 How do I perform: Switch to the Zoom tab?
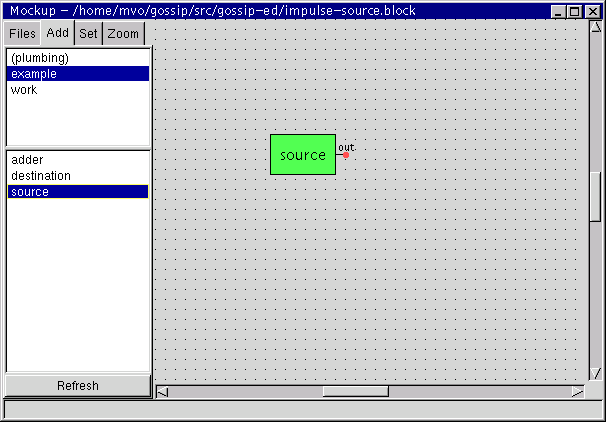click(x=123, y=34)
